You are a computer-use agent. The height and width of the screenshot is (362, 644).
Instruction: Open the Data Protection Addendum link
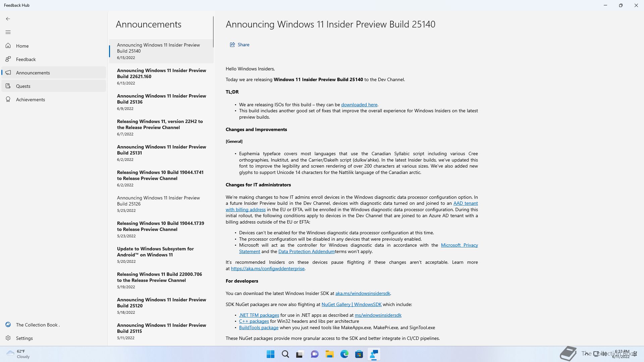tap(306, 251)
